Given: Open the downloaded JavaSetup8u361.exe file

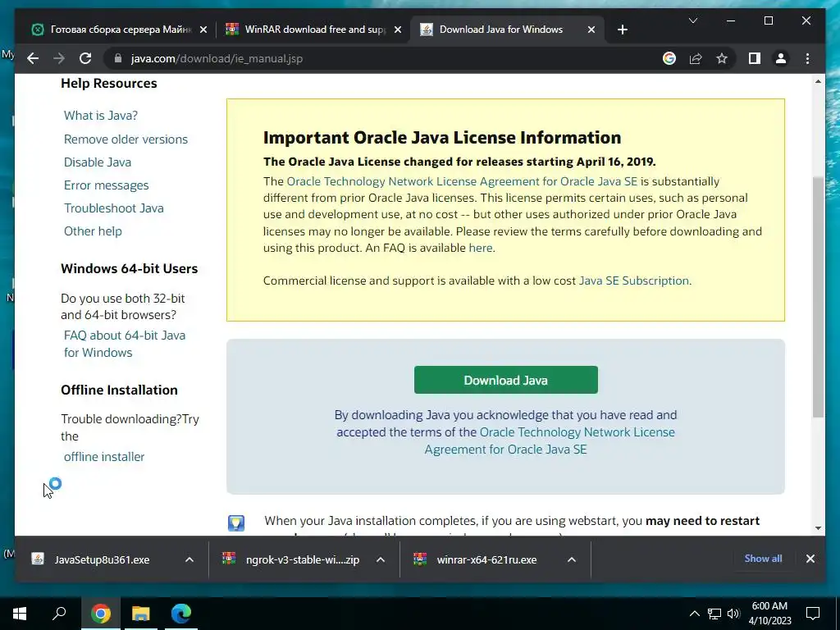Looking at the screenshot, I should pyautogui.click(x=102, y=559).
